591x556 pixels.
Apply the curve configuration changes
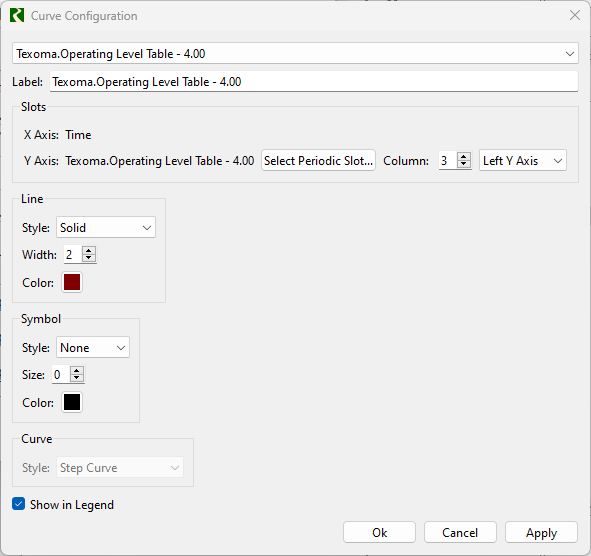tap(541, 532)
